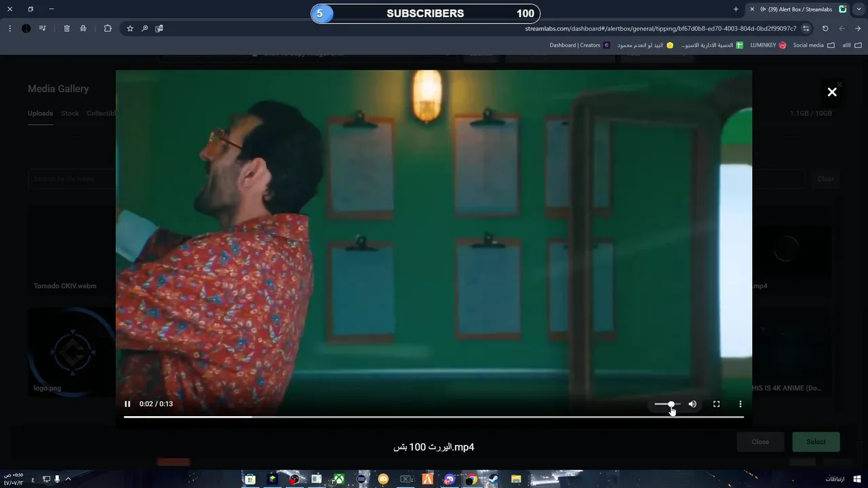Open Chrome three-dot menu
Image resolution: width=868 pixels, height=488 pixels.
coord(9,28)
